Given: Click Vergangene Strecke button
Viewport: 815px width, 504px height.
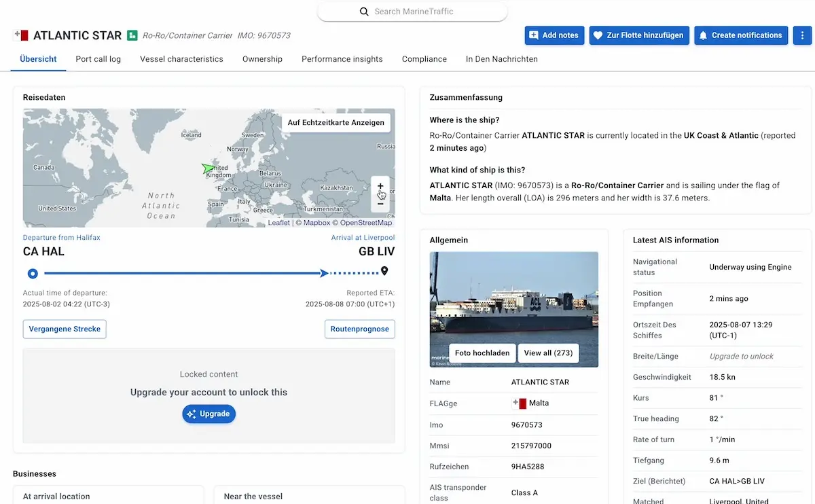Looking at the screenshot, I should click(x=65, y=329).
